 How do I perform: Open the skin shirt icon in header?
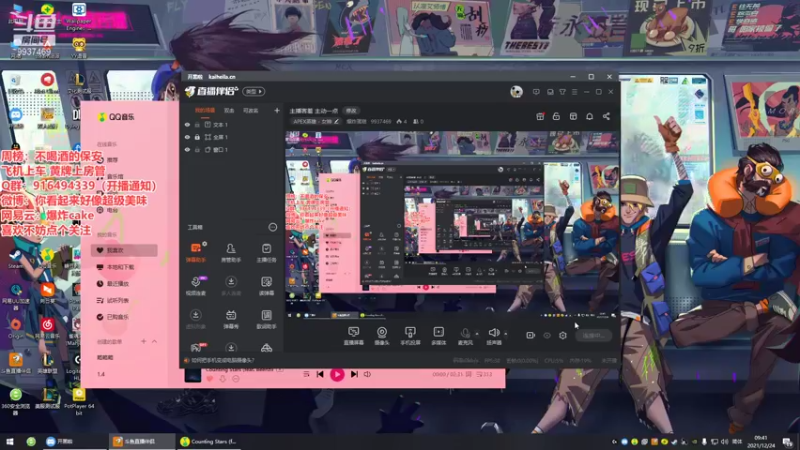click(562, 92)
